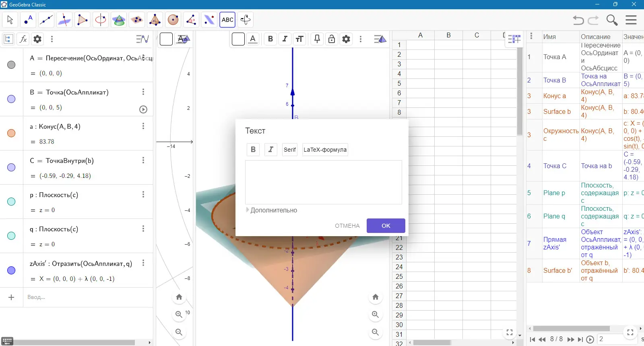This screenshot has width=644, height=346.
Task: Zoom in the 3D graphics view
Action: [x=376, y=315]
